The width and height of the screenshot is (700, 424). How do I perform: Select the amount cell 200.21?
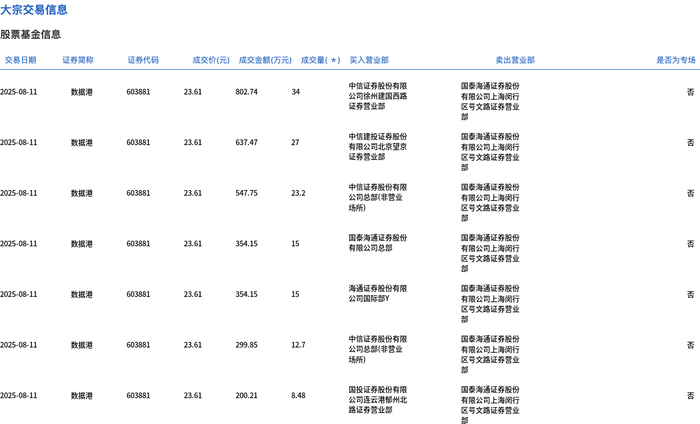click(247, 395)
